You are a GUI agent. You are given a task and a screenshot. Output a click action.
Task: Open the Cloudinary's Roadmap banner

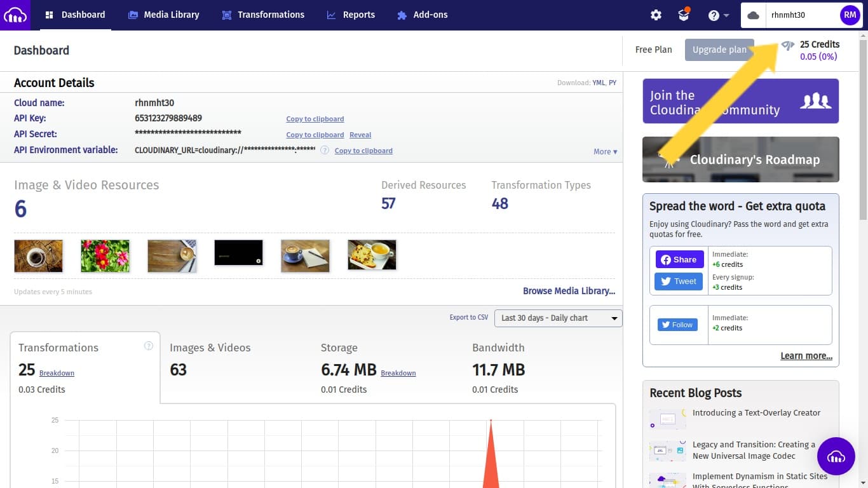740,159
